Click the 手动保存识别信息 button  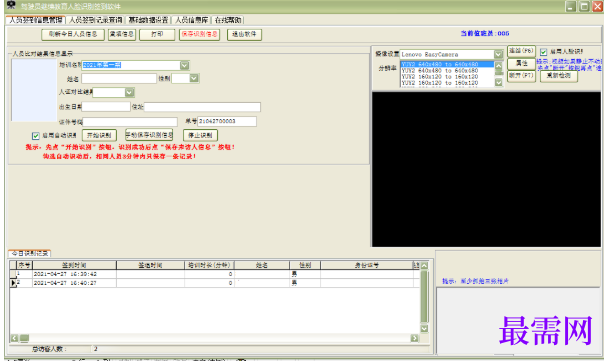[149, 135]
